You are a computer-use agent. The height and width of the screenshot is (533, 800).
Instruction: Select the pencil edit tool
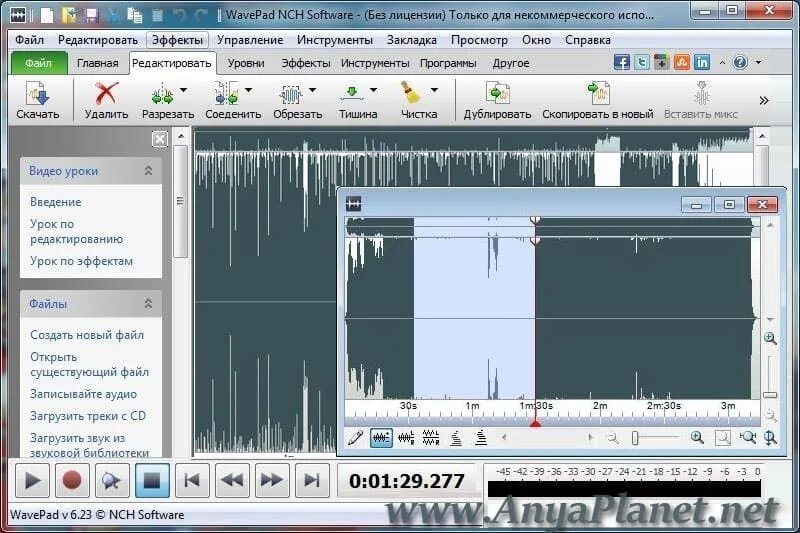click(x=356, y=438)
